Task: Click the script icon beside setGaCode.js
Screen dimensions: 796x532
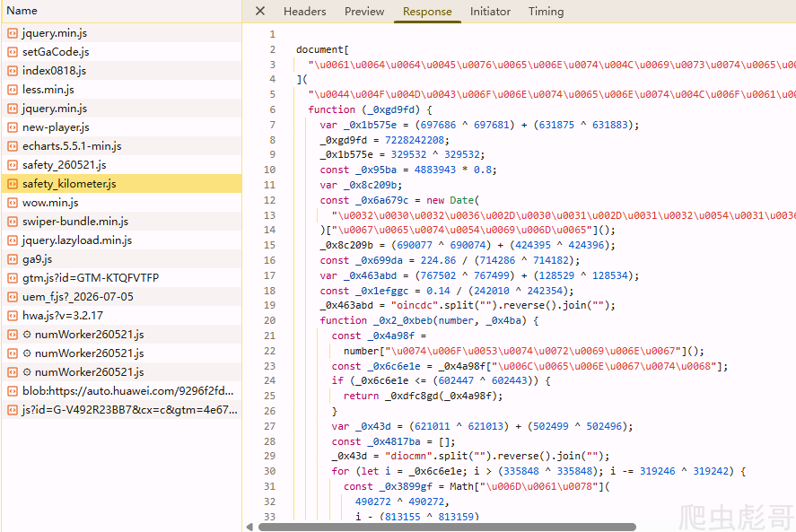Action: click(13, 52)
